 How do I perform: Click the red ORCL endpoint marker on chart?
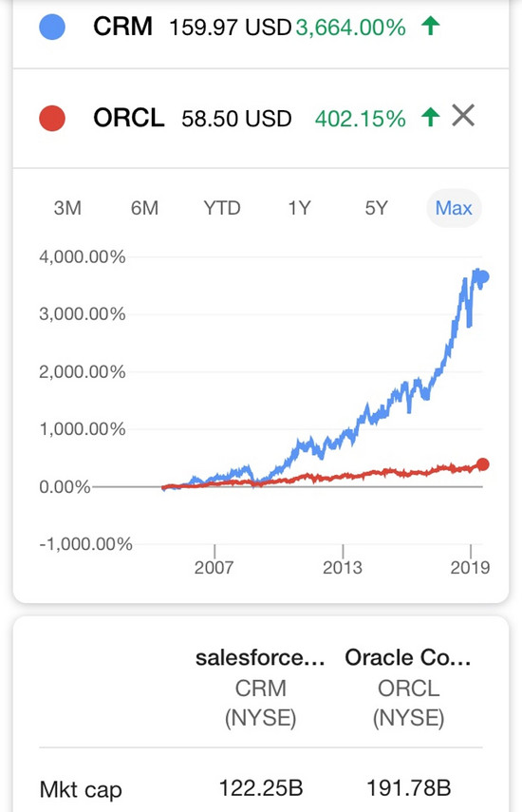483,464
